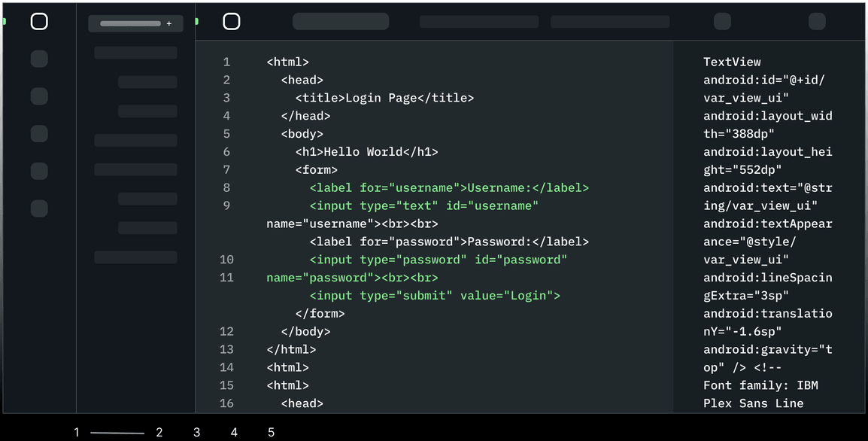868x441 pixels.
Task: Open the first circular icon on the top-right toolbar
Action: click(722, 21)
